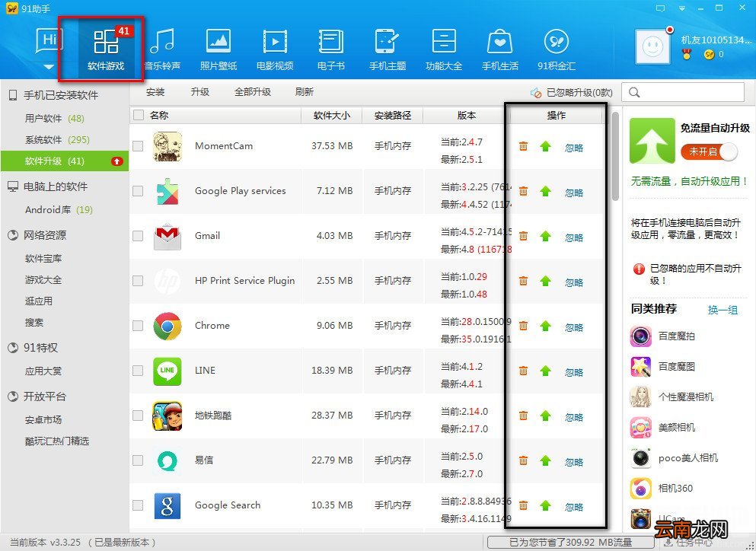
Task: Check the Google Play services checkbox
Action: pyautogui.click(x=138, y=191)
